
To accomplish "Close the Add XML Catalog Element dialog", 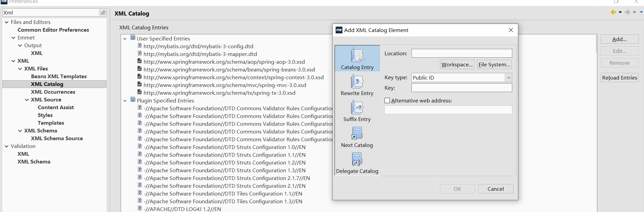I will click(x=511, y=30).
